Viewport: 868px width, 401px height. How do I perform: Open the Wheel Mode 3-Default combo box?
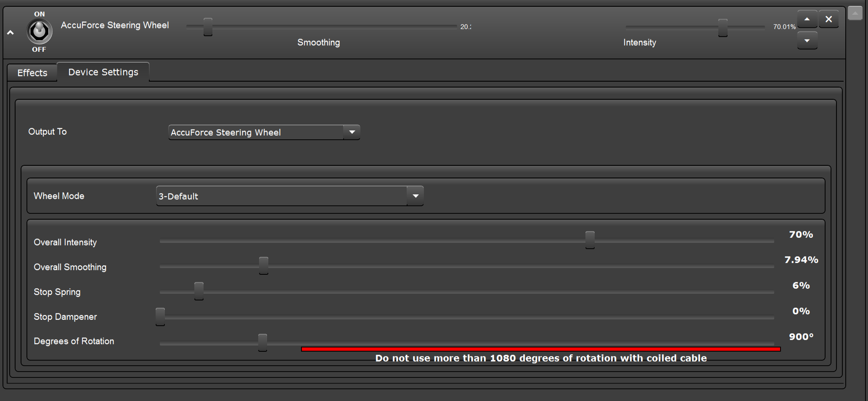point(290,196)
